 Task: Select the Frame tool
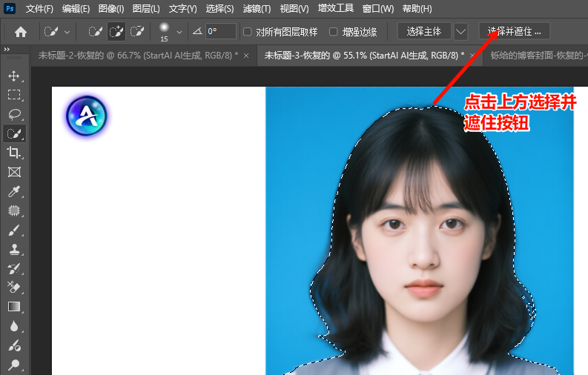(14, 172)
